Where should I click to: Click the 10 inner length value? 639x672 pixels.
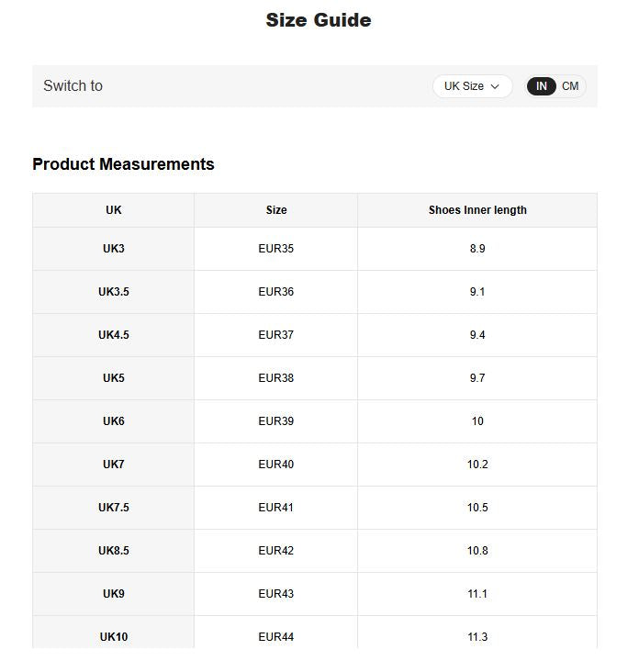(477, 421)
